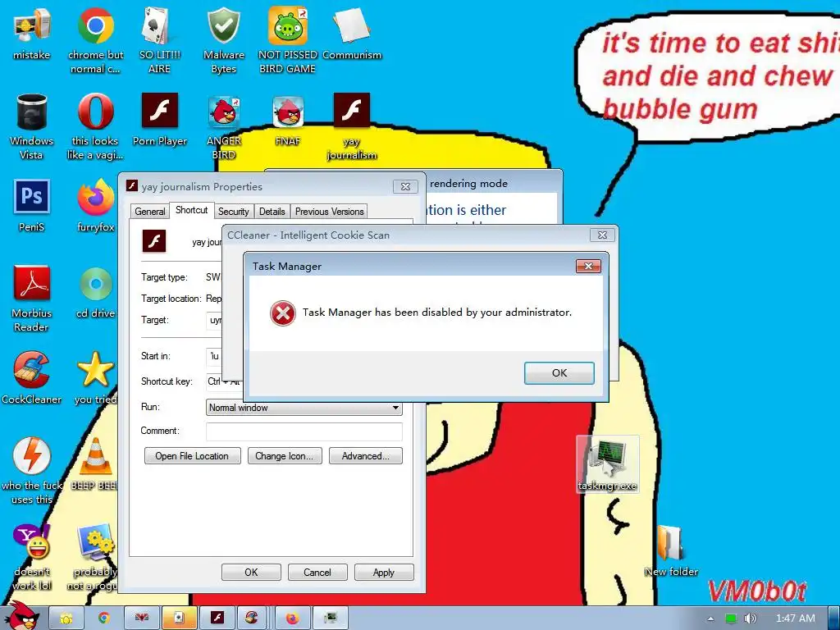Select the 'SO LIT!!! AIRE' solitaire icon
Image resolution: width=840 pixels, height=630 pixels.
pyautogui.click(x=159, y=40)
